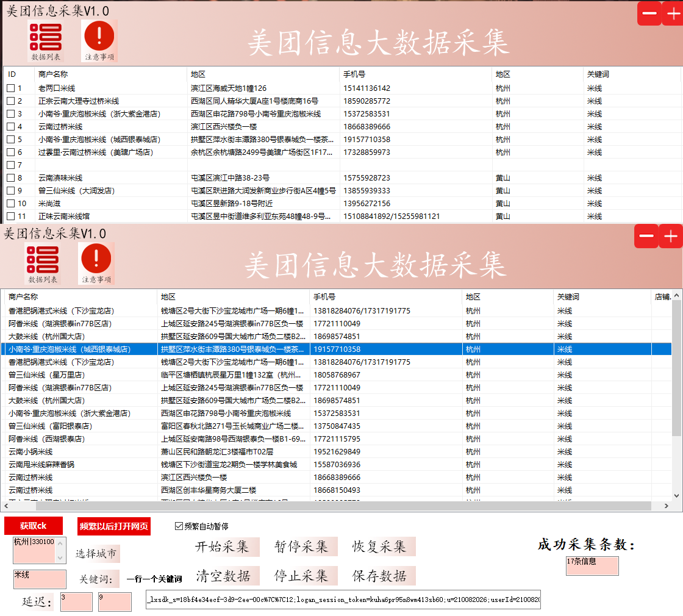Image resolution: width=683 pixels, height=616 pixels.
Task: Select row 云南甩米线麻辣香锅
Action: [x=336, y=464]
